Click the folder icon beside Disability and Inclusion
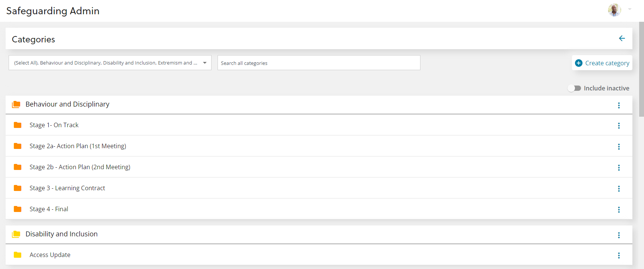The width and height of the screenshot is (644, 269). point(16,234)
